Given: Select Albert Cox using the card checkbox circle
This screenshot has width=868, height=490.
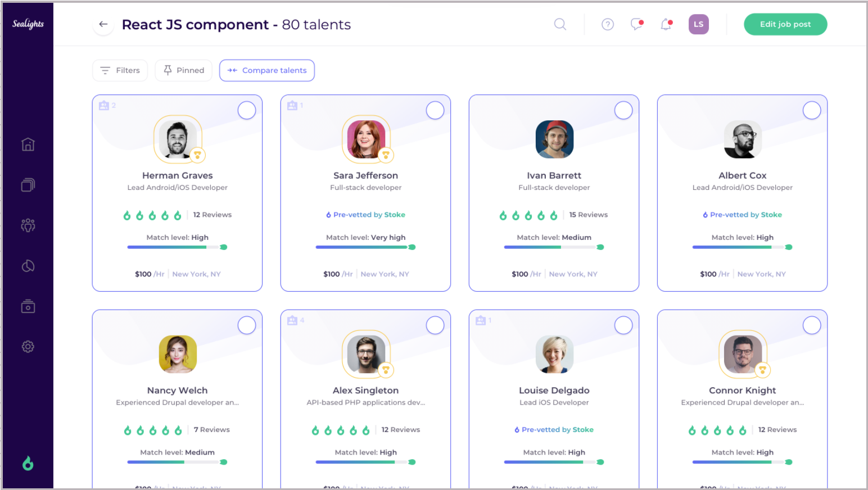Looking at the screenshot, I should point(812,110).
